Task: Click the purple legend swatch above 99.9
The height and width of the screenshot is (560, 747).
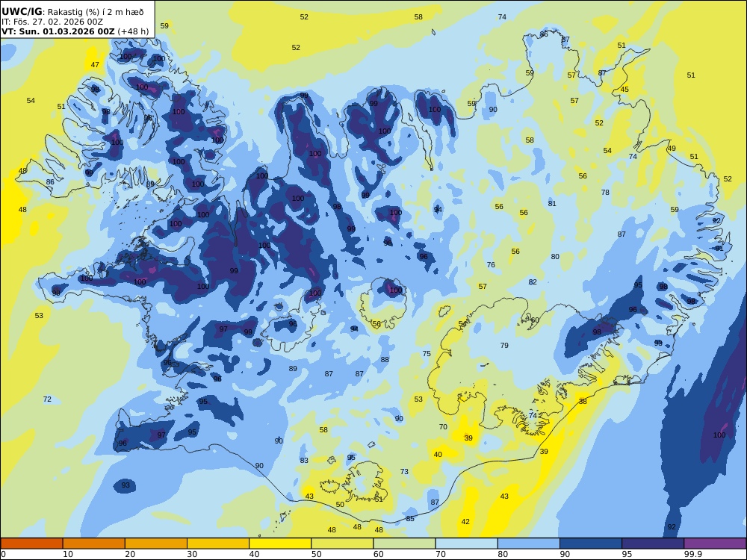Action: pyautogui.click(x=715, y=544)
